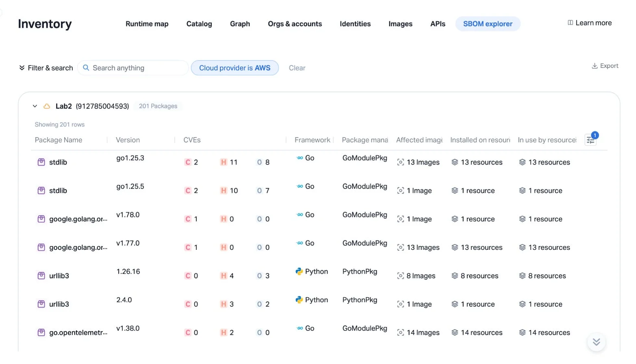Sort by the Package Name column header

(59, 140)
